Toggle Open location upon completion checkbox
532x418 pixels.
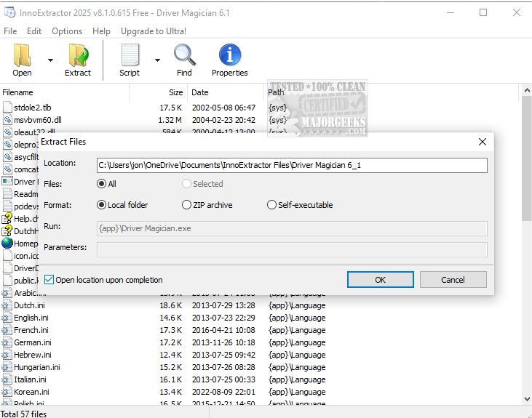[x=49, y=280]
